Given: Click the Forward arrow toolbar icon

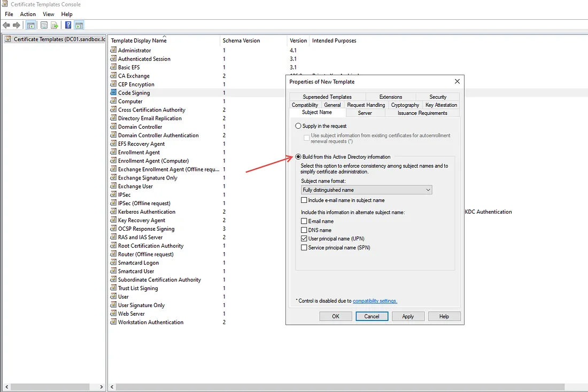Looking at the screenshot, I should (17, 25).
